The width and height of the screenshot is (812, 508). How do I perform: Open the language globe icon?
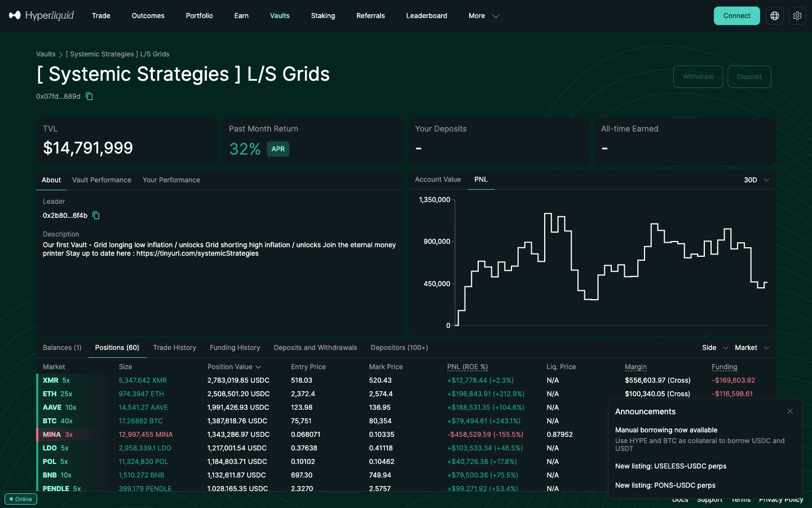pos(775,16)
